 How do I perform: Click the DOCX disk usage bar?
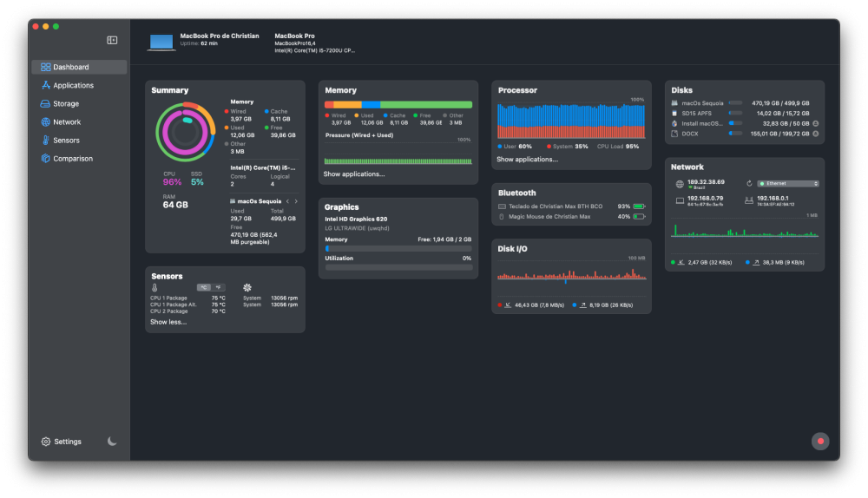pos(735,134)
